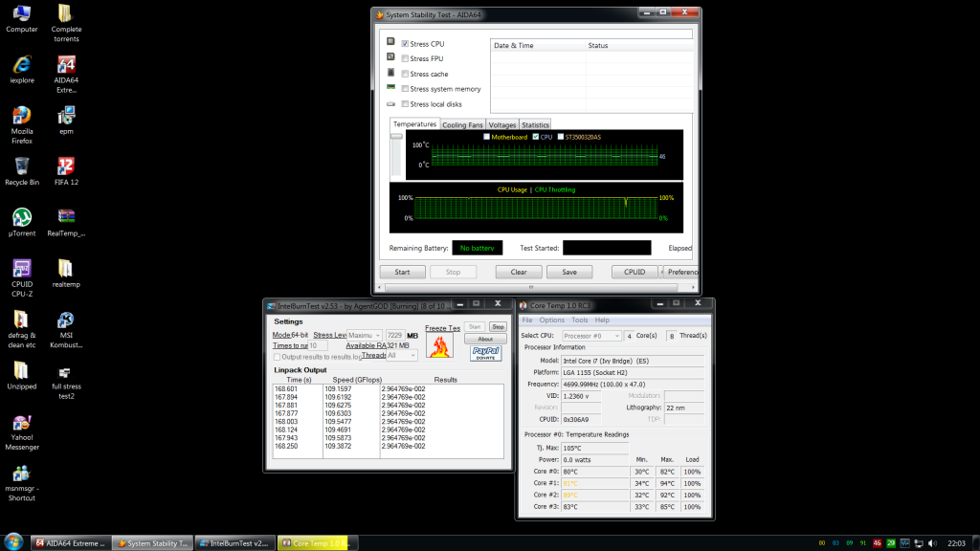Toggle the Motherboard temperature graph checkbox
Screen dimensions: 980x551
click(487, 137)
